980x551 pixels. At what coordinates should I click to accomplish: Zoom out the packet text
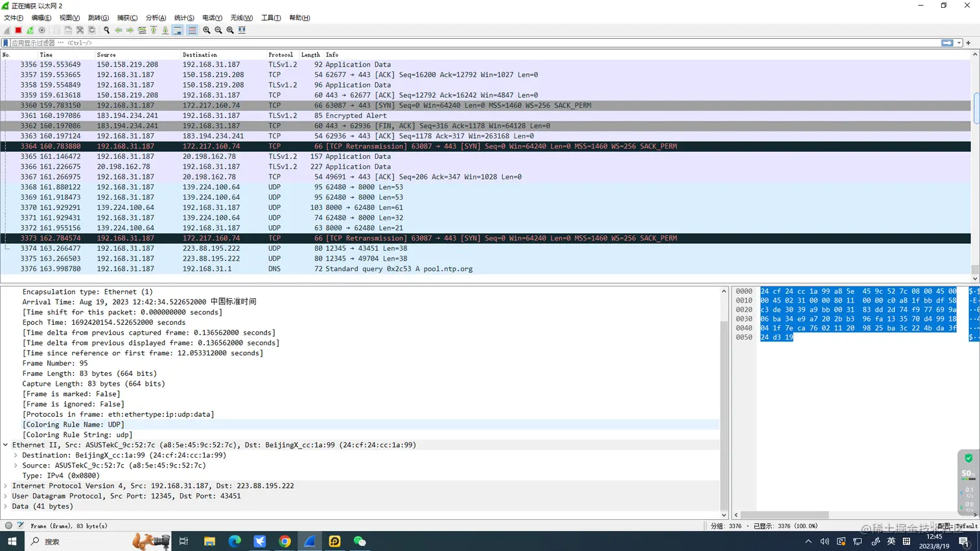coord(218,30)
